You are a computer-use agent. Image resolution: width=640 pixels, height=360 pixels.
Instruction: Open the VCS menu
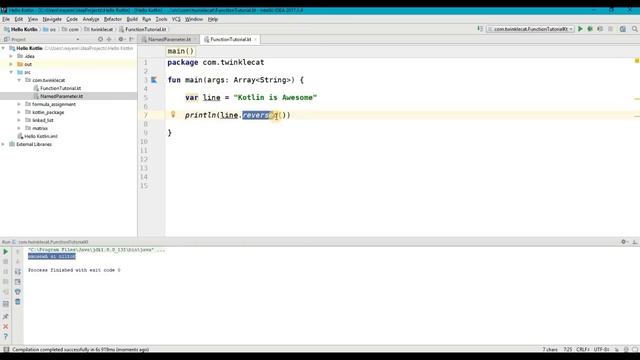click(176, 19)
